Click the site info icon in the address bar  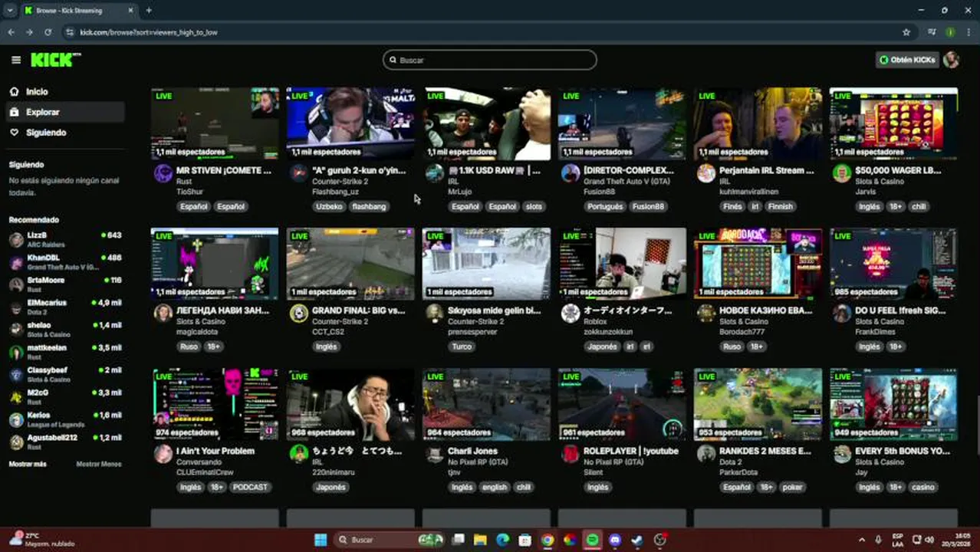tap(70, 32)
